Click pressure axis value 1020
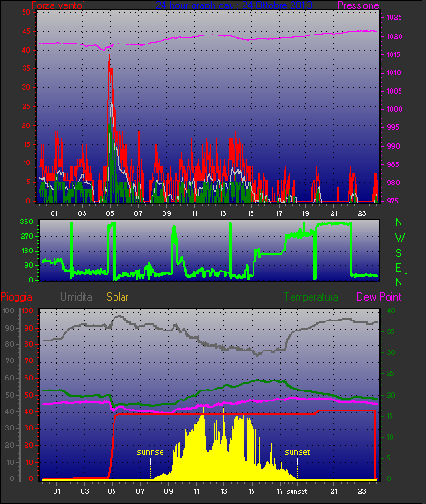 [394, 36]
